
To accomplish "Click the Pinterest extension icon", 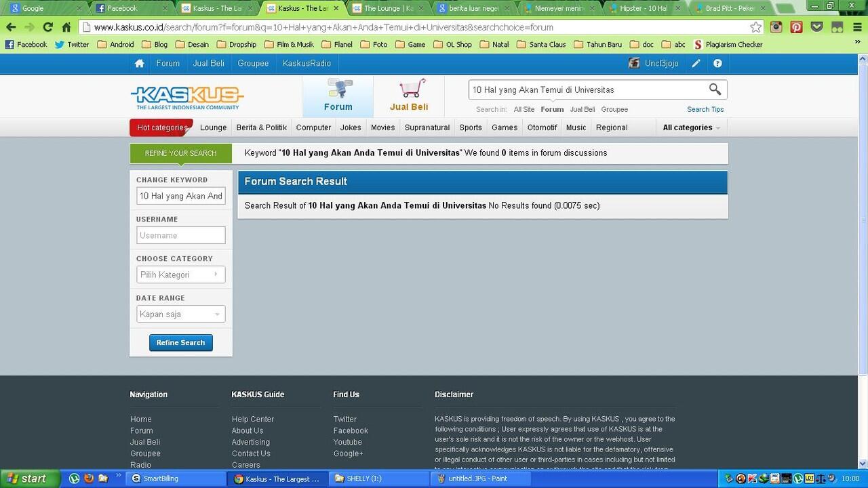I will [x=797, y=27].
